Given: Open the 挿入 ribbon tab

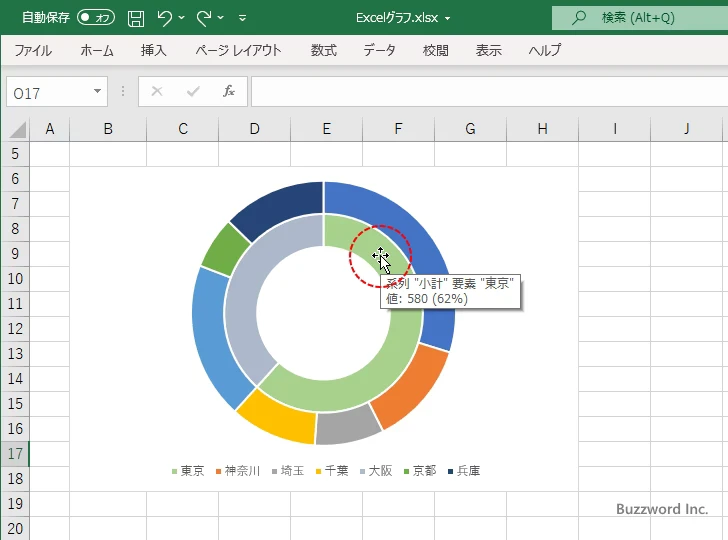Looking at the screenshot, I should [x=154, y=50].
